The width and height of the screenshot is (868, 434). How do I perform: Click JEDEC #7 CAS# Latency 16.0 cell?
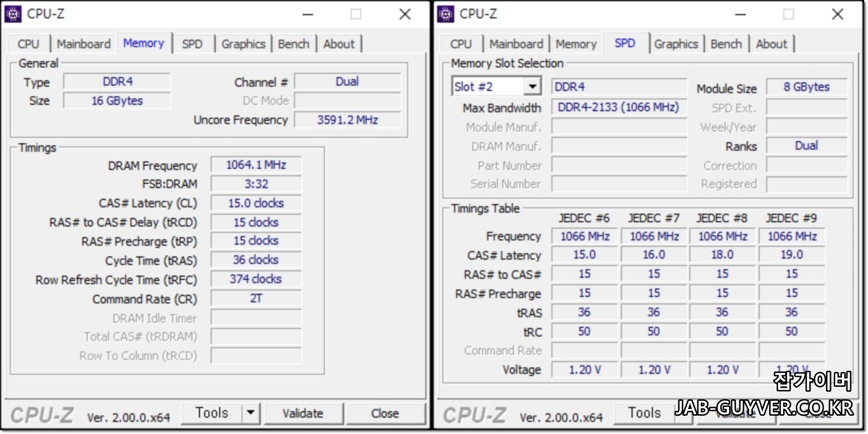[x=654, y=255]
